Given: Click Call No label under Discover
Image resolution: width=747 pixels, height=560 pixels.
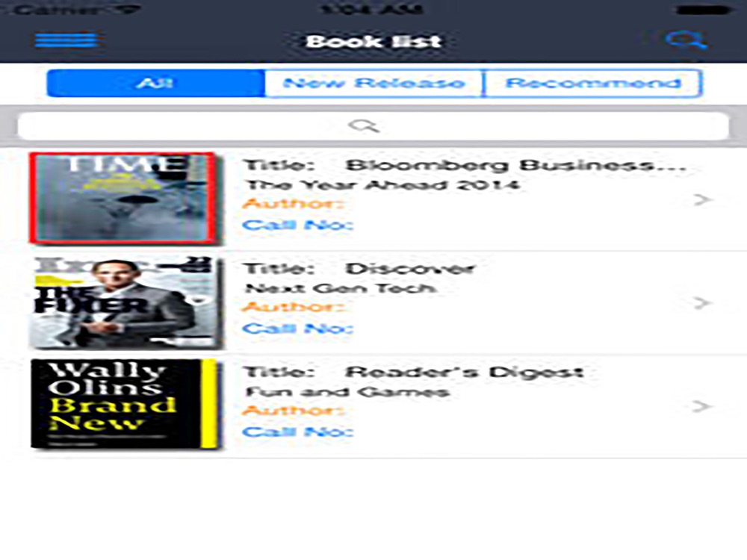Looking at the screenshot, I should (x=298, y=329).
